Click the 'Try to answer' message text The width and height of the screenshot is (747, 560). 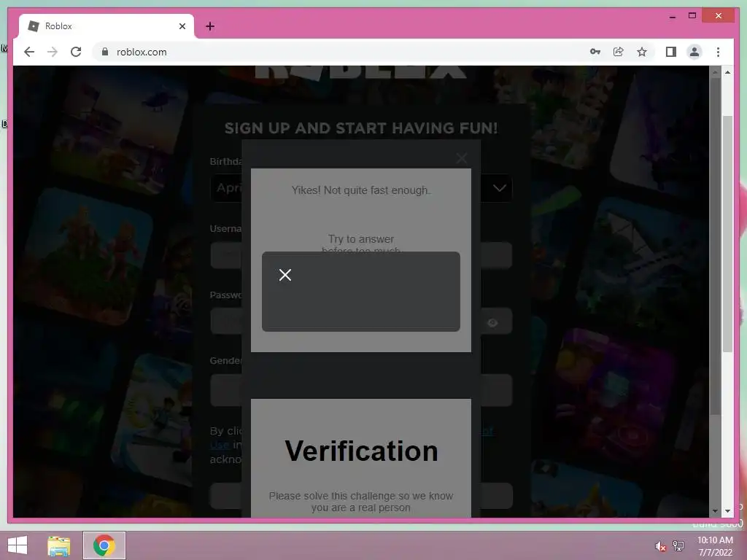pos(360,239)
